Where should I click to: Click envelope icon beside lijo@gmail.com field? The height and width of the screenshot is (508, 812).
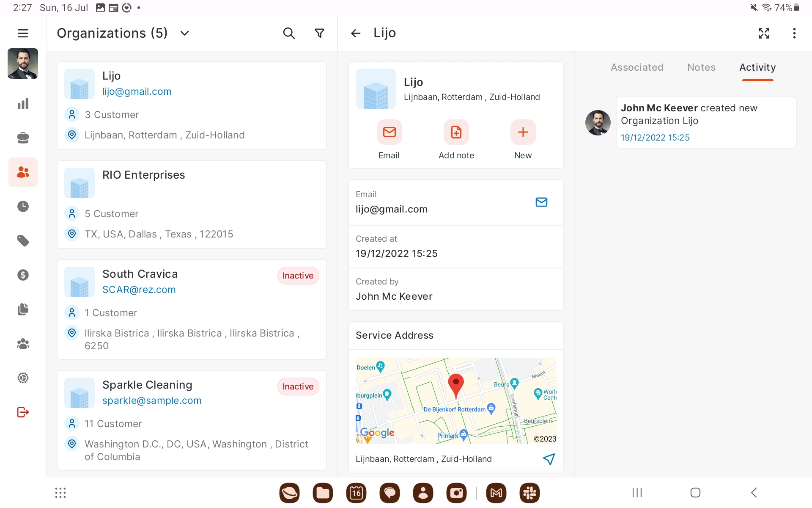tap(541, 202)
